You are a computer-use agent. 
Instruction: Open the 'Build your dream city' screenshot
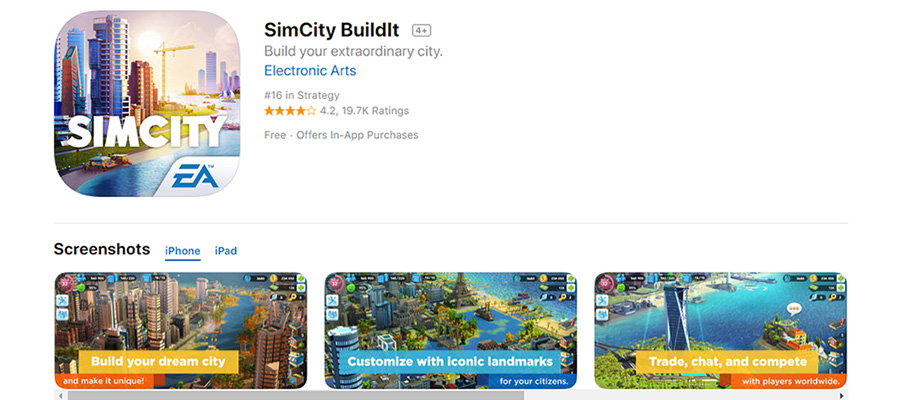pyautogui.click(x=180, y=331)
